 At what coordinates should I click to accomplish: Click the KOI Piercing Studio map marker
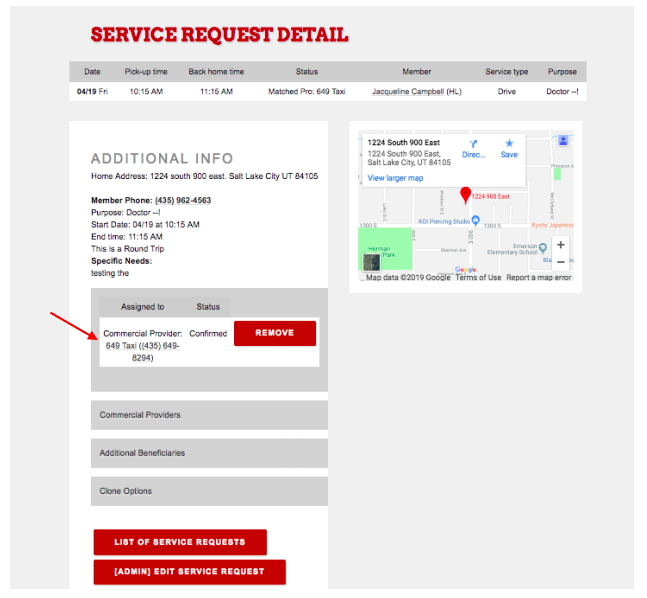[476, 220]
